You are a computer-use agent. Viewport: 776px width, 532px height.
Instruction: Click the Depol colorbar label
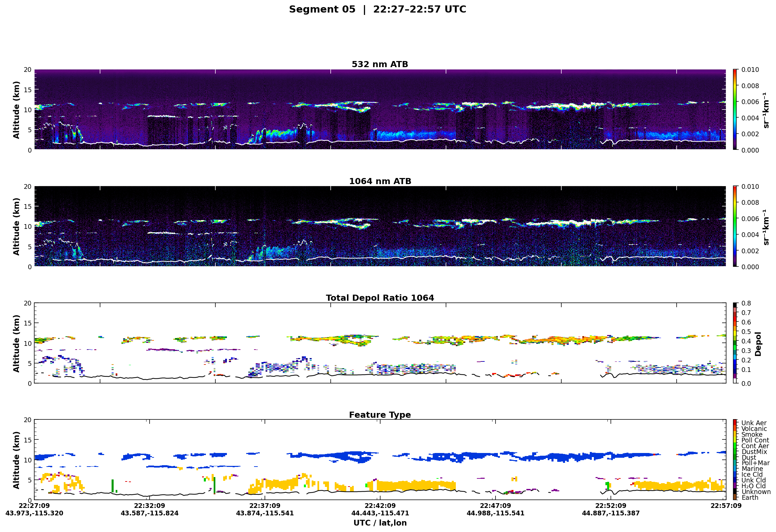click(x=758, y=344)
